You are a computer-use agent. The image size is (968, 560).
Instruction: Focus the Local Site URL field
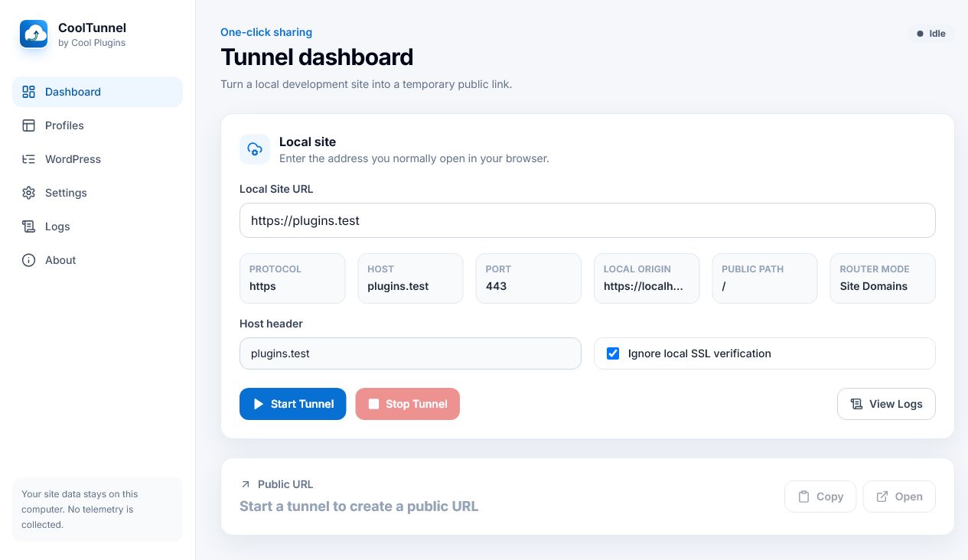tap(588, 220)
